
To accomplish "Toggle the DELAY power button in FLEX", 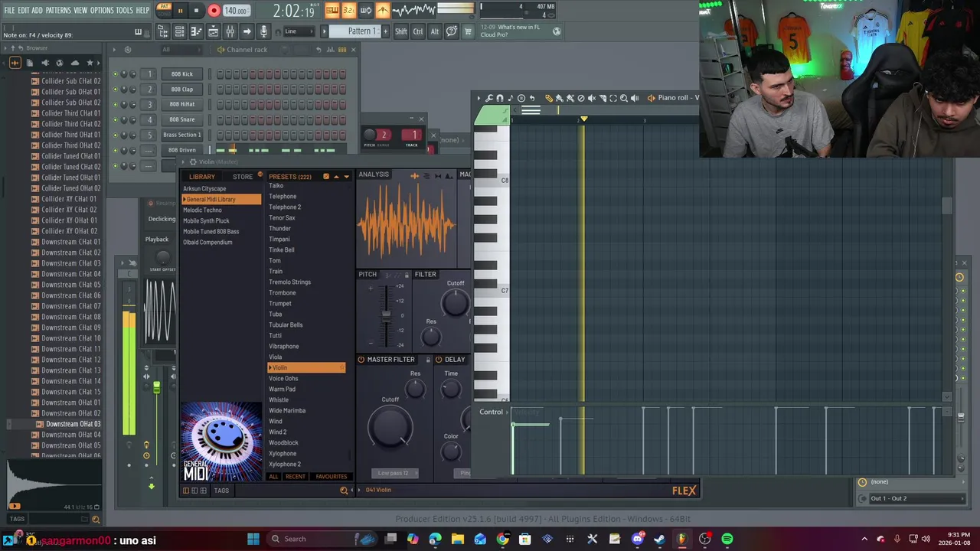I will tap(439, 360).
